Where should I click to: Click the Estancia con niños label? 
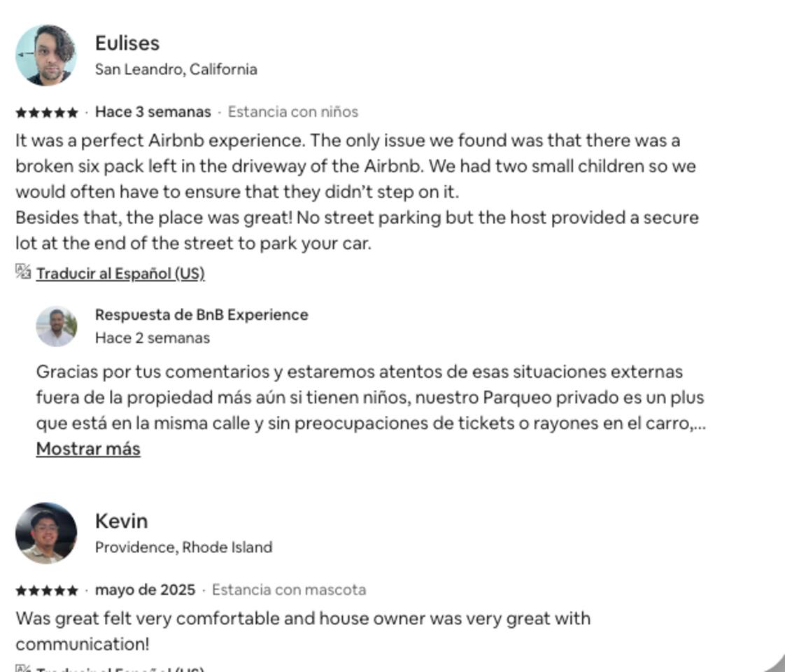tap(293, 112)
